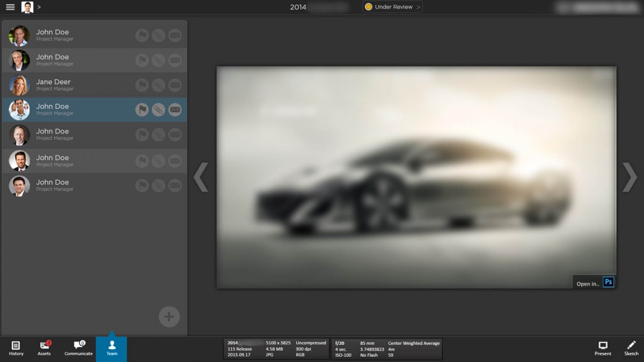This screenshot has width=644, height=362.
Task: Select Jane Deer in team list
Action: pos(54,85)
